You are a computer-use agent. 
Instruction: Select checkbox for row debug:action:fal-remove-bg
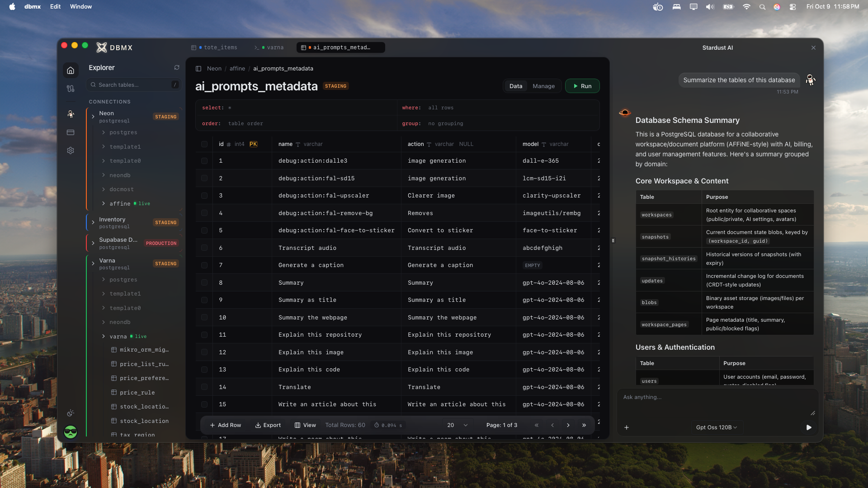(204, 213)
